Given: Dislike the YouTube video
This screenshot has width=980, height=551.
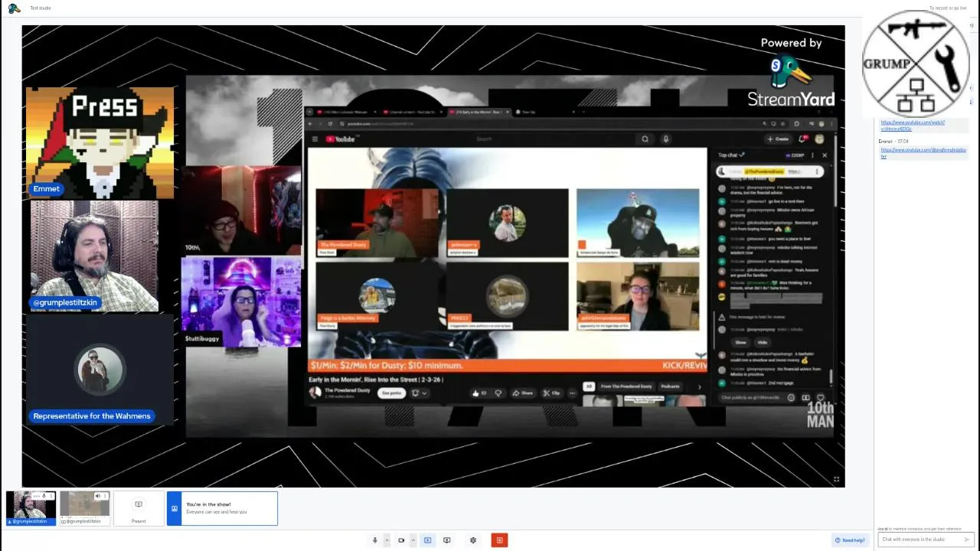Looking at the screenshot, I should pyautogui.click(x=498, y=393).
